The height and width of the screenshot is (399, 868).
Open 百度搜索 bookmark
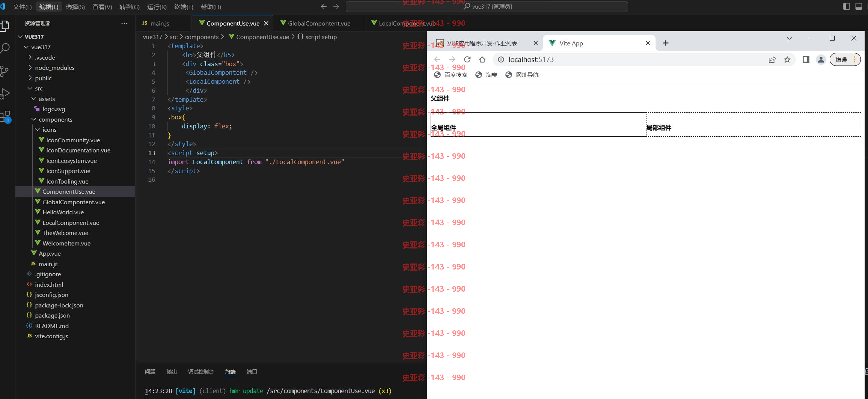point(451,75)
